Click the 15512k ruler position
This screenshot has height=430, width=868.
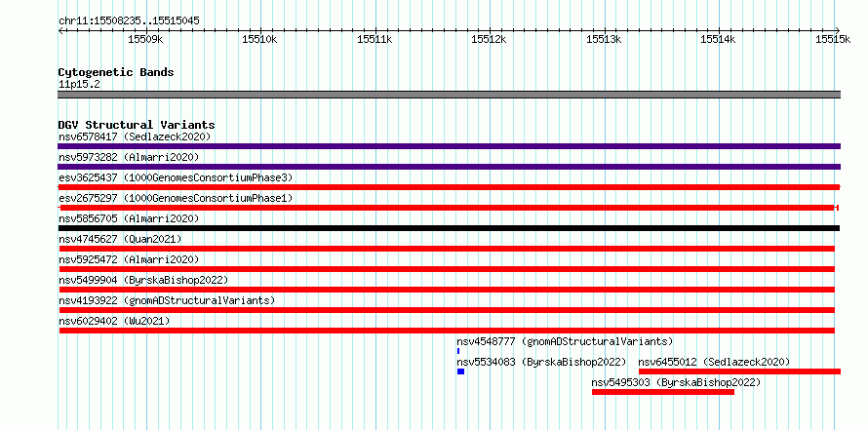point(490,39)
